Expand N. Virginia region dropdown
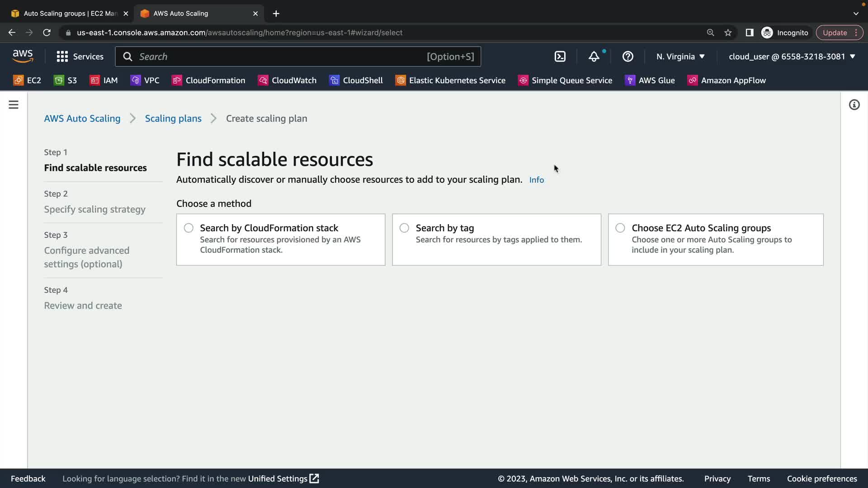This screenshot has width=868, height=488. tap(680, 56)
